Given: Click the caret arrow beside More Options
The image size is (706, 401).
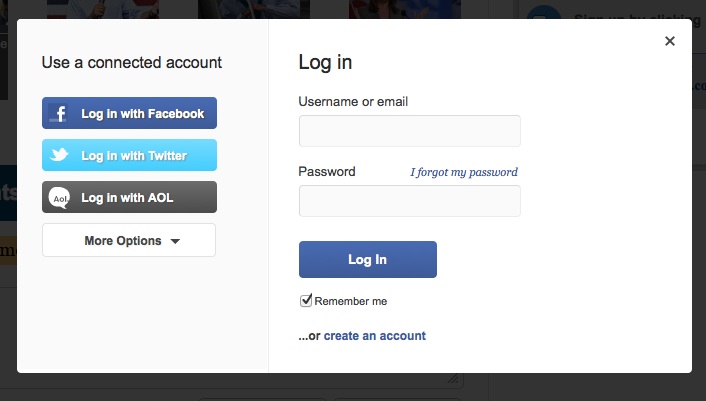Looking at the screenshot, I should tap(175, 241).
